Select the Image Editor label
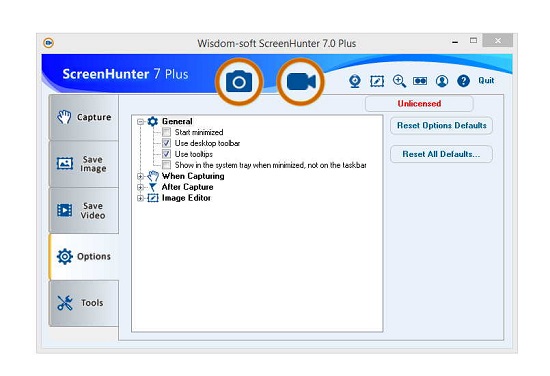This screenshot has width=550, height=376. click(x=186, y=198)
